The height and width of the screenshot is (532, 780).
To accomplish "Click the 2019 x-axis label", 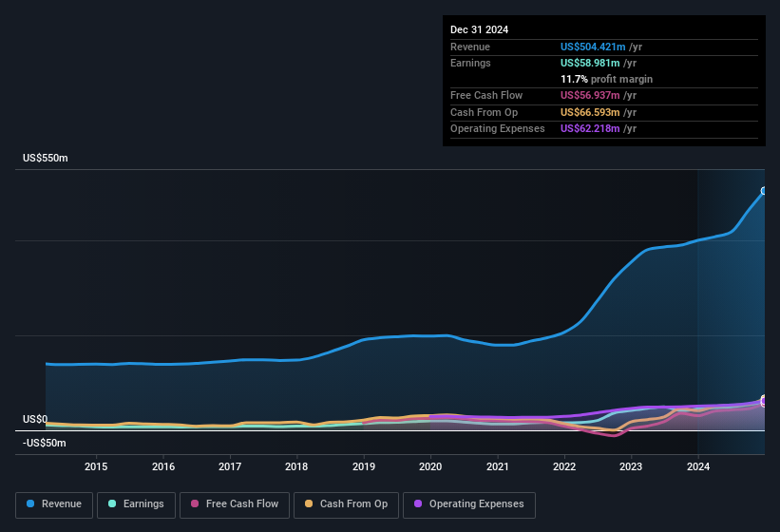I will click(x=364, y=466).
